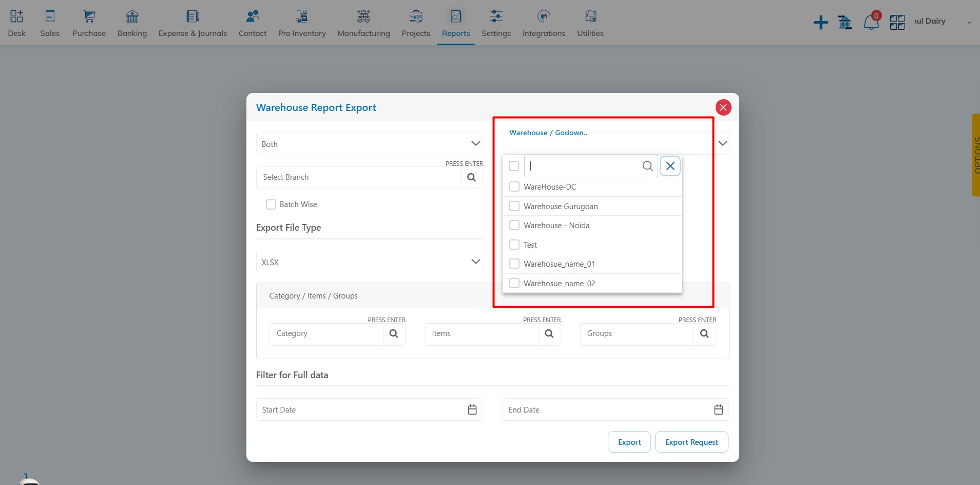Open the Both stock type dropdown

coord(370,144)
